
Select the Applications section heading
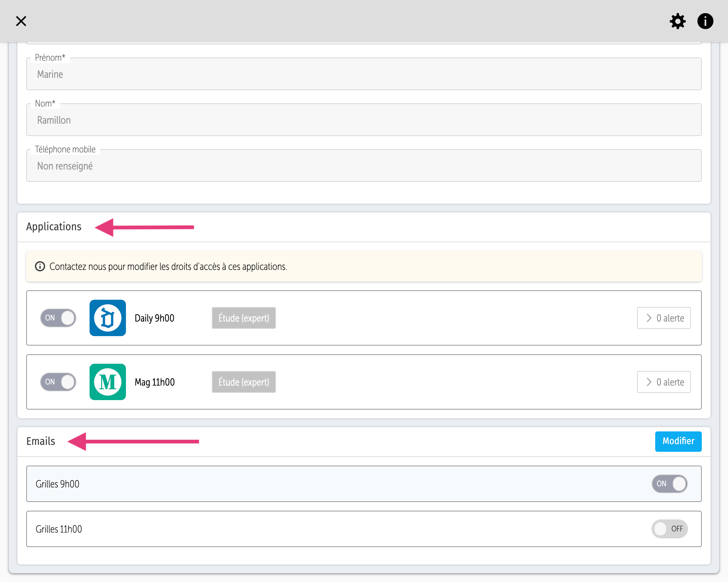pyautogui.click(x=54, y=227)
